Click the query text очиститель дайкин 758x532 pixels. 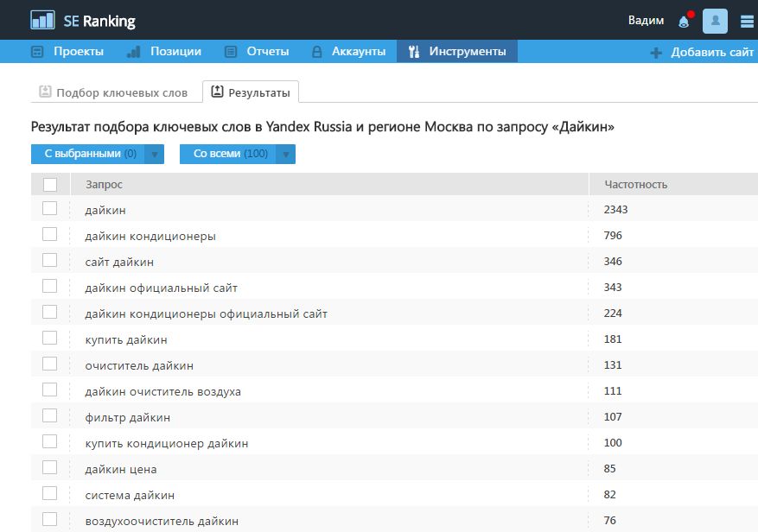[139, 366]
